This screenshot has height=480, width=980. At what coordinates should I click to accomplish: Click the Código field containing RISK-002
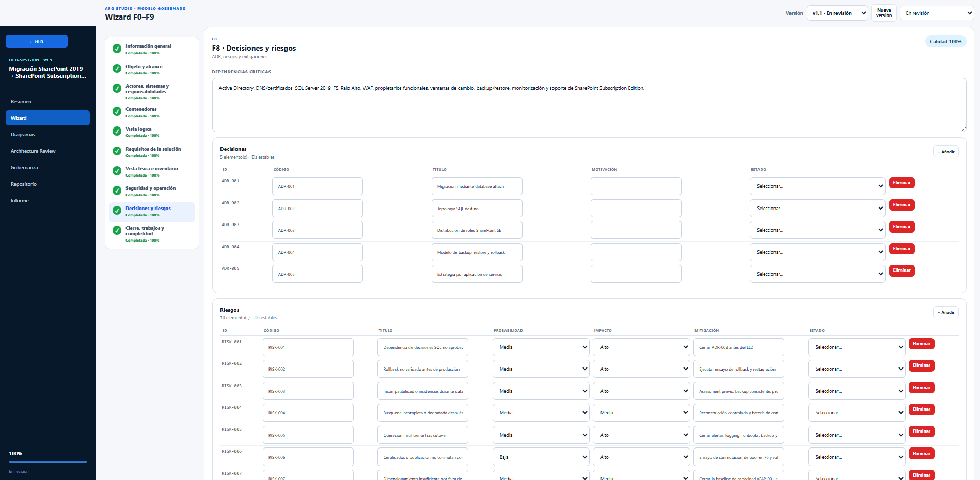coord(308,369)
